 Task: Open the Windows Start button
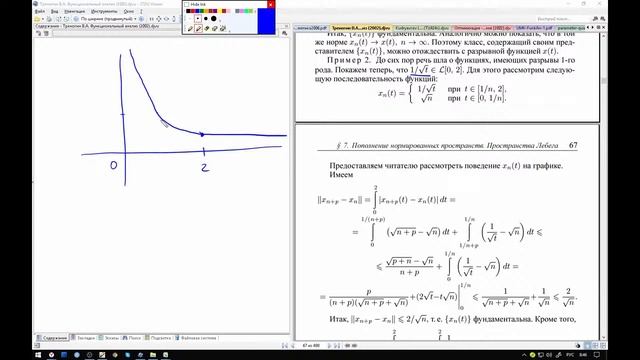coord(38,355)
